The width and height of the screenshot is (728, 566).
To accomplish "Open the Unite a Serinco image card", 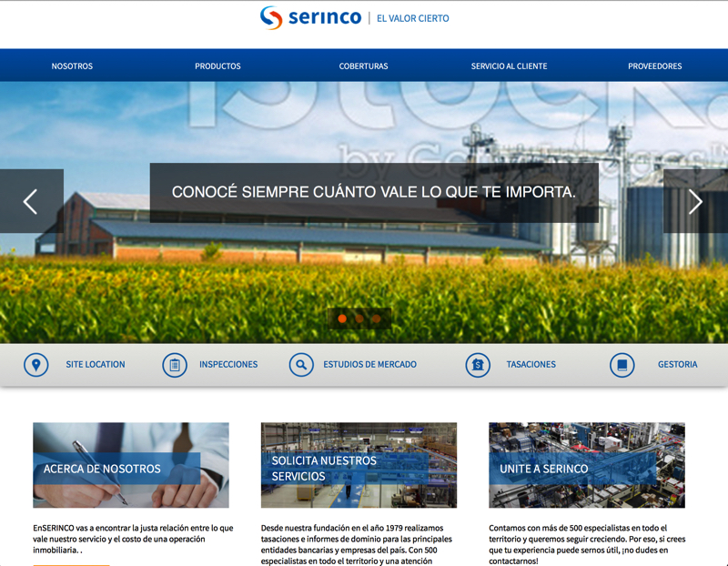I will pyautogui.click(x=586, y=465).
